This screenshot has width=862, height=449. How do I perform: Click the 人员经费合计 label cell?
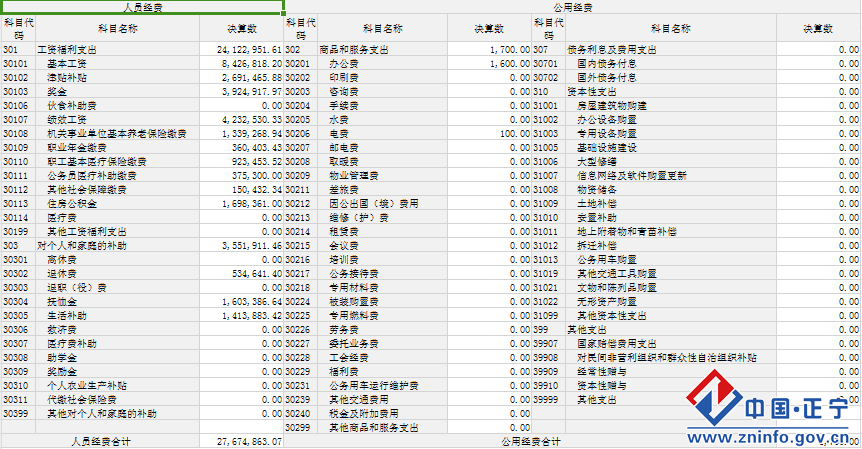[x=101, y=441]
